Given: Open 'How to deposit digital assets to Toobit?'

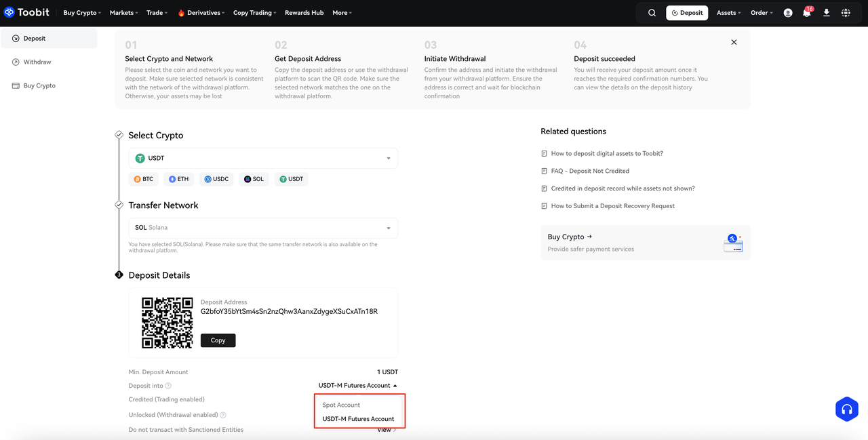Looking at the screenshot, I should tap(607, 154).
